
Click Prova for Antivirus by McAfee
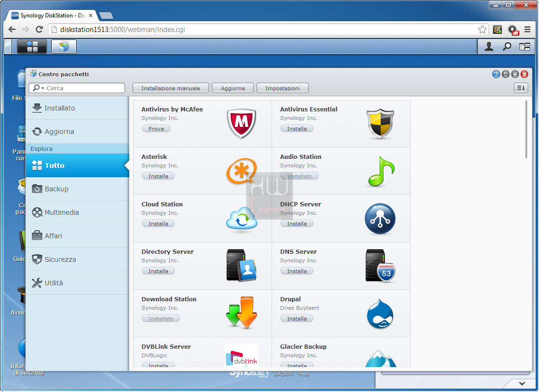pos(156,129)
